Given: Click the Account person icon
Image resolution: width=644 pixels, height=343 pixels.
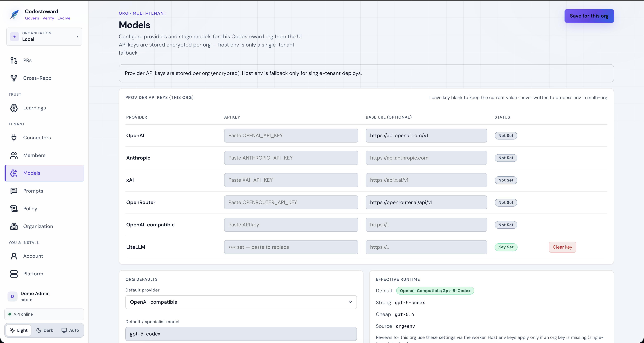Looking at the screenshot, I should coord(14,256).
